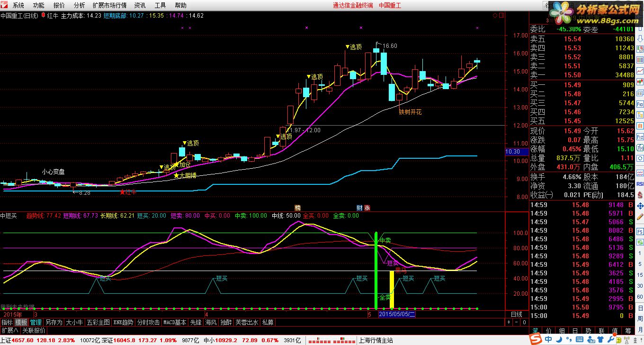Open the Sogou soft keyboard icon
This screenshot has width=644, height=345.
(x=580, y=339)
